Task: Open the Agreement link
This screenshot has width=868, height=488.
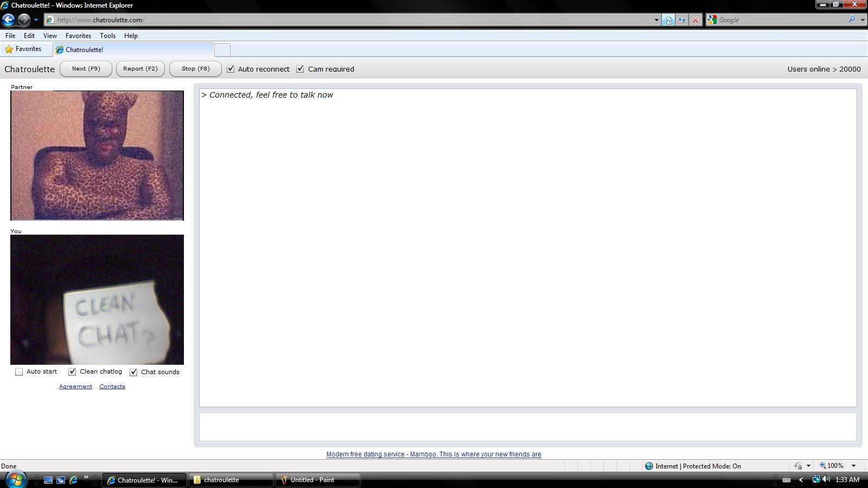Action: click(75, 387)
